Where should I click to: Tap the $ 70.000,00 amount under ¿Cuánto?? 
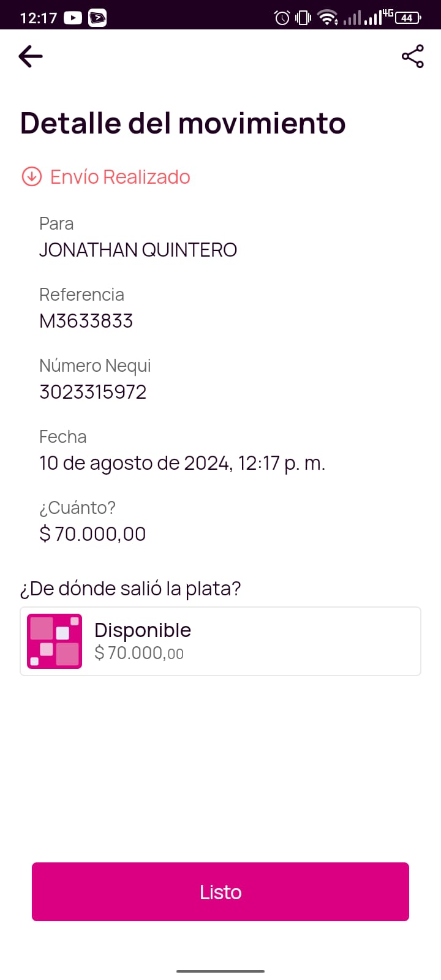click(92, 534)
